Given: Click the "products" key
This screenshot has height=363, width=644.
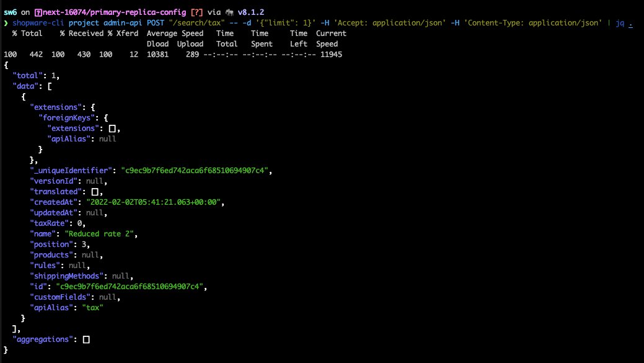Looking at the screenshot, I should (x=51, y=255).
